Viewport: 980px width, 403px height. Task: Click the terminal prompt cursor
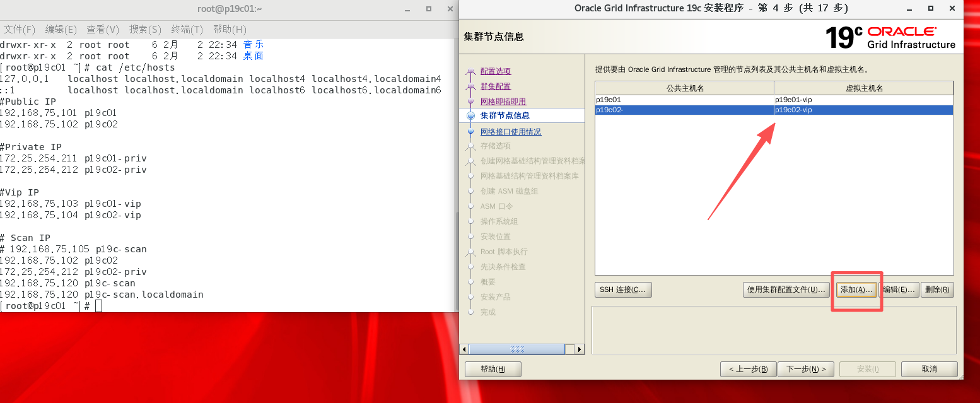[98, 306]
